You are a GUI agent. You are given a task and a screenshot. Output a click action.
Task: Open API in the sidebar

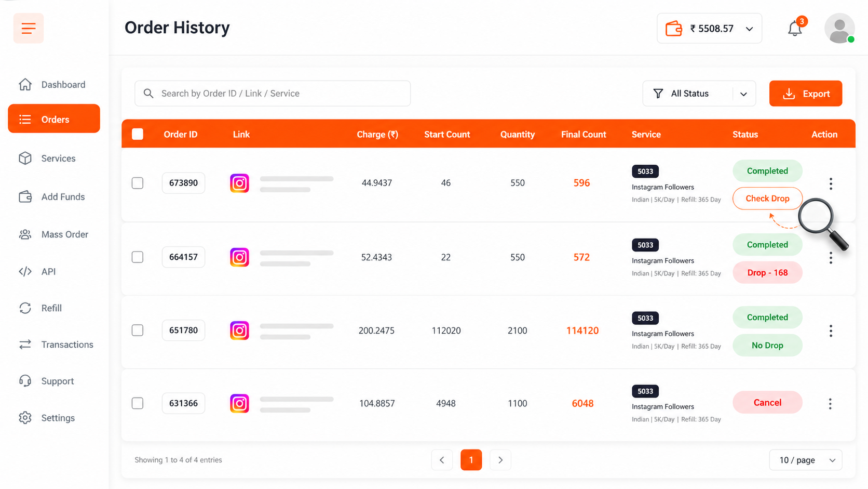(54, 271)
